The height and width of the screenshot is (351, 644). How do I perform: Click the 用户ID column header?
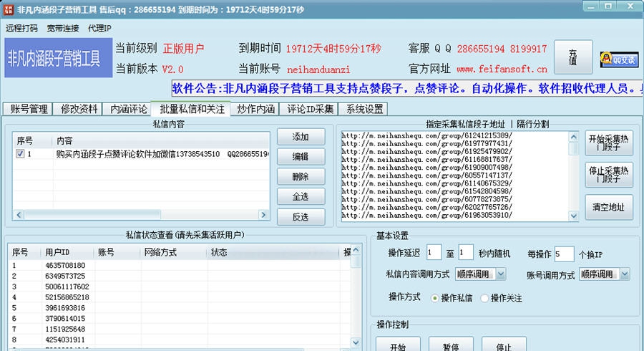pos(67,252)
